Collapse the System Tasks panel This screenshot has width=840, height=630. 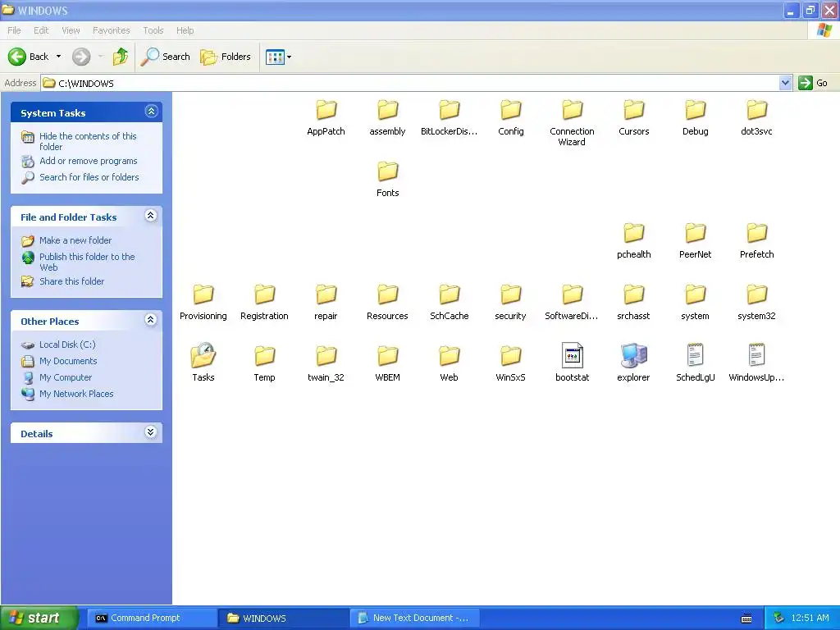151,112
